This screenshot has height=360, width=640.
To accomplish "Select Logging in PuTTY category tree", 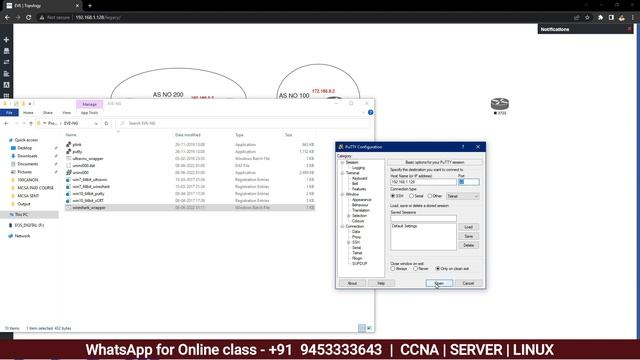I will (358, 168).
